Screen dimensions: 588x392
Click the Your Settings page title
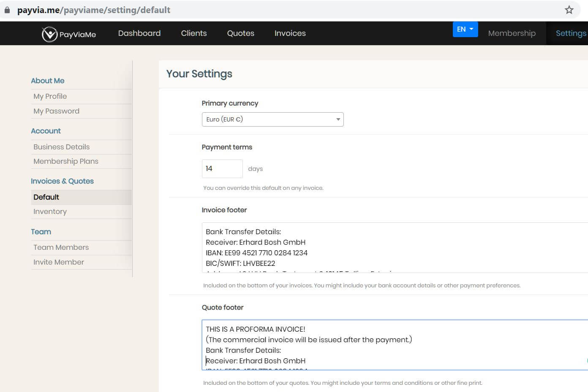(x=199, y=74)
